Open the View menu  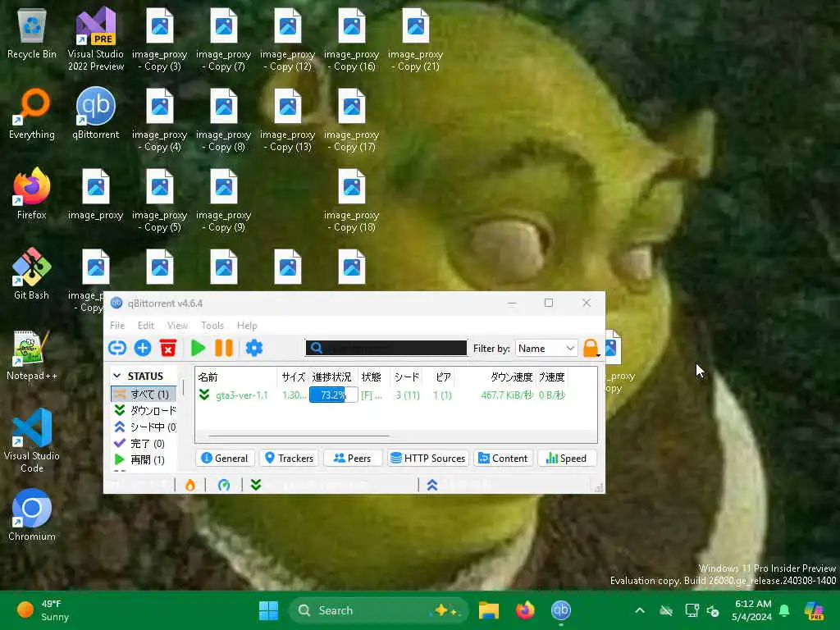177,325
